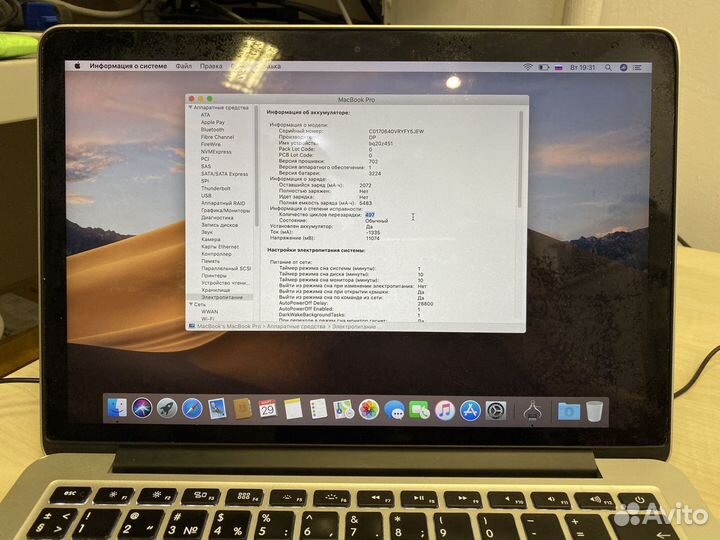The width and height of the screenshot is (720, 540).
Task: Select Принтеры in sidebar
Action: [x=214, y=276]
